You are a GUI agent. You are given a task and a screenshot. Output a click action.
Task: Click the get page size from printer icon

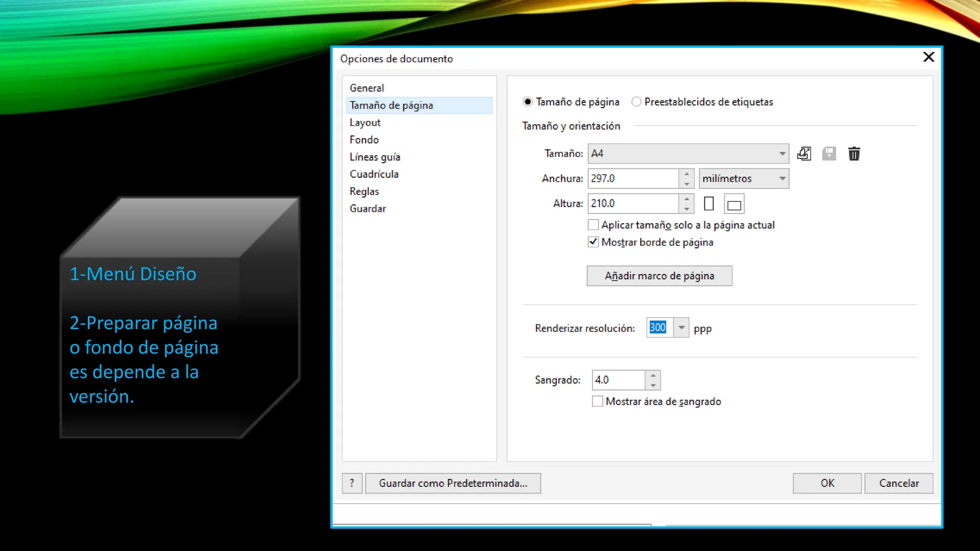[x=804, y=154]
